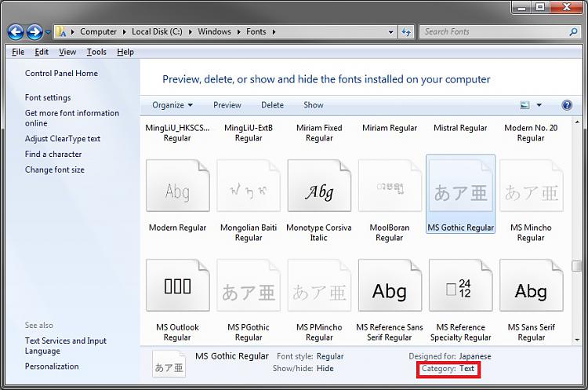Expand the arrow after Computer breadcrumb

click(x=124, y=32)
